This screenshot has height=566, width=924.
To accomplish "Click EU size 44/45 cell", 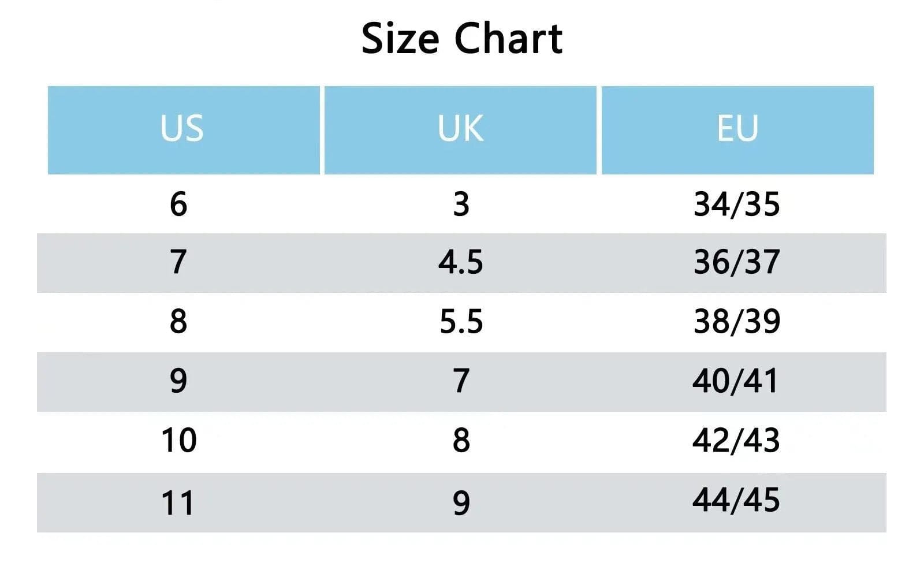I will pos(736,500).
